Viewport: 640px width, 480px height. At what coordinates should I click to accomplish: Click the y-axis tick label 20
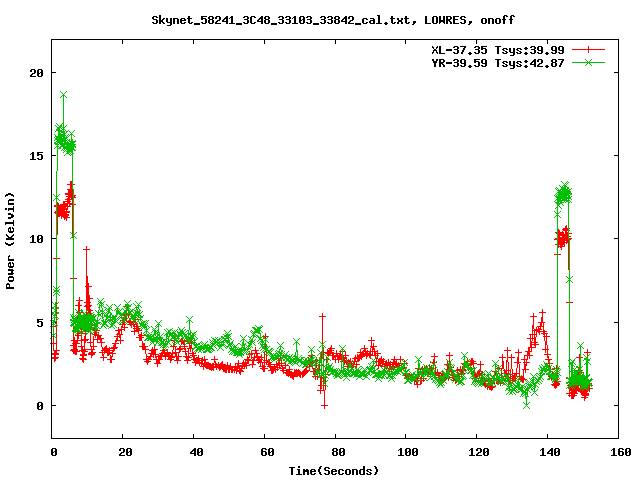36,73
